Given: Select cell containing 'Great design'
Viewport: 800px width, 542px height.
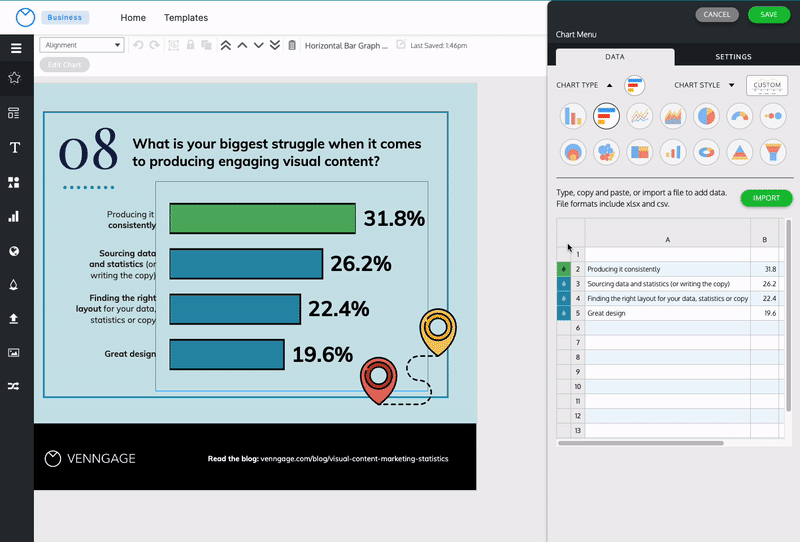Looking at the screenshot, I should coord(667,313).
